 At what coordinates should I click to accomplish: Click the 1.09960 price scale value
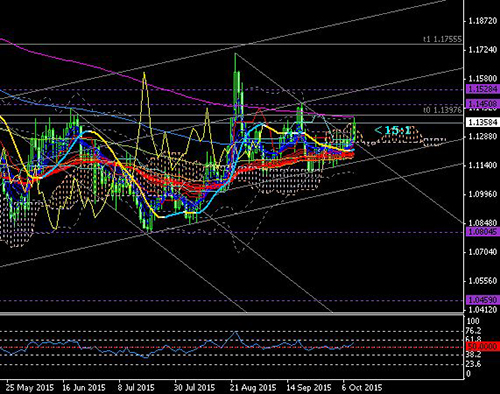click(x=483, y=194)
